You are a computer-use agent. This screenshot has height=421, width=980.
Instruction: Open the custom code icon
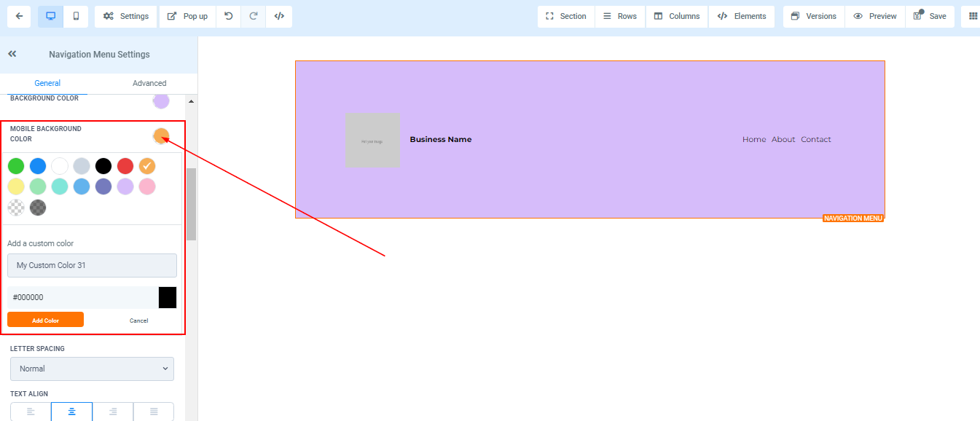tap(279, 16)
